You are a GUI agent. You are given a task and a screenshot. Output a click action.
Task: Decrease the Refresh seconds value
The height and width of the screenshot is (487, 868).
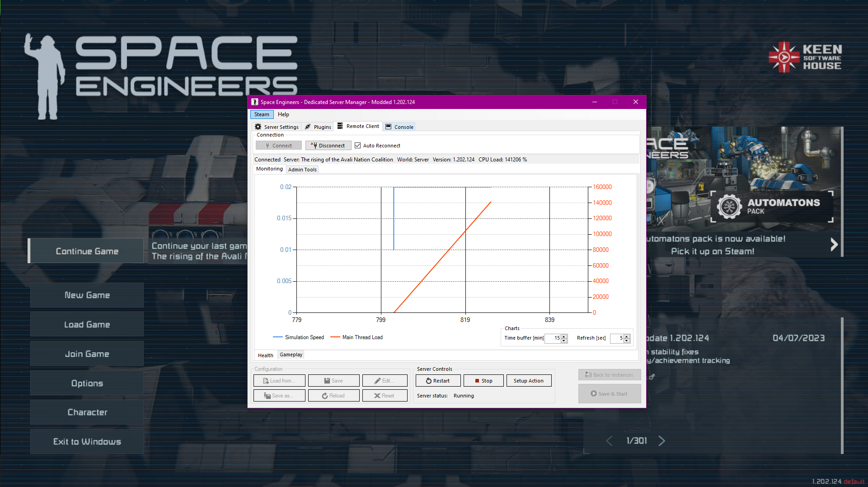(627, 340)
